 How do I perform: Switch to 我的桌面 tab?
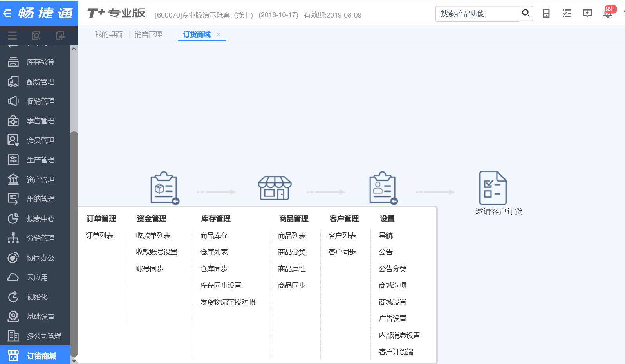click(108, 34)
